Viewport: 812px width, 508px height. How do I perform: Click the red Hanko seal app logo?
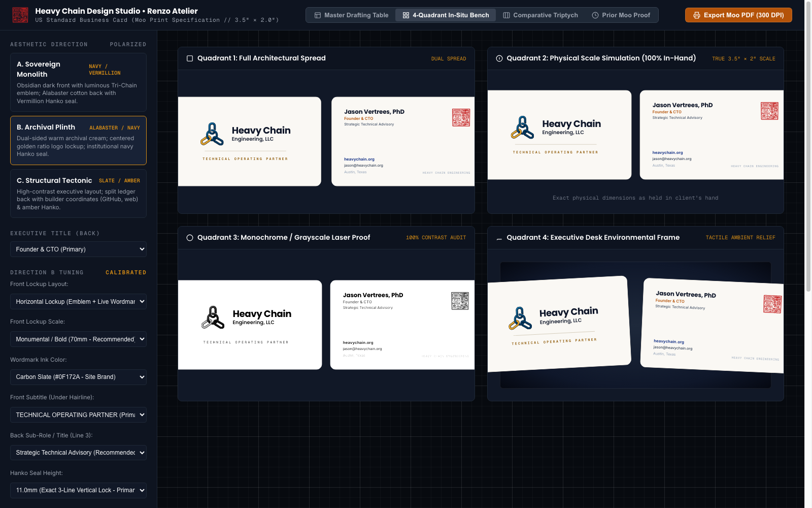pos(20,15)
